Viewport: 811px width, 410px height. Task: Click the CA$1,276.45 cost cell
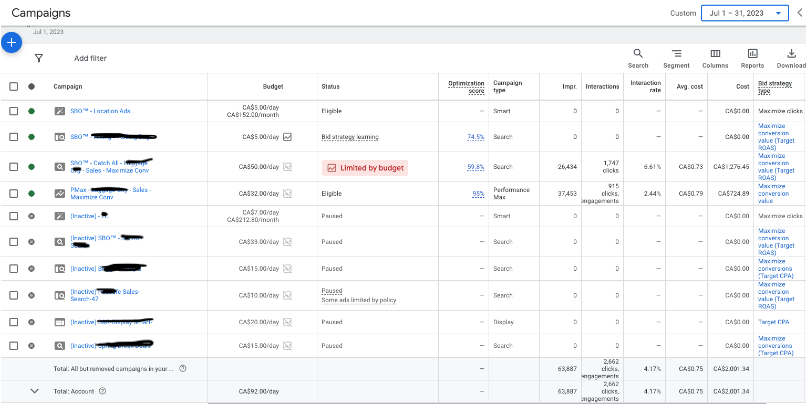[x=731, y=166]
